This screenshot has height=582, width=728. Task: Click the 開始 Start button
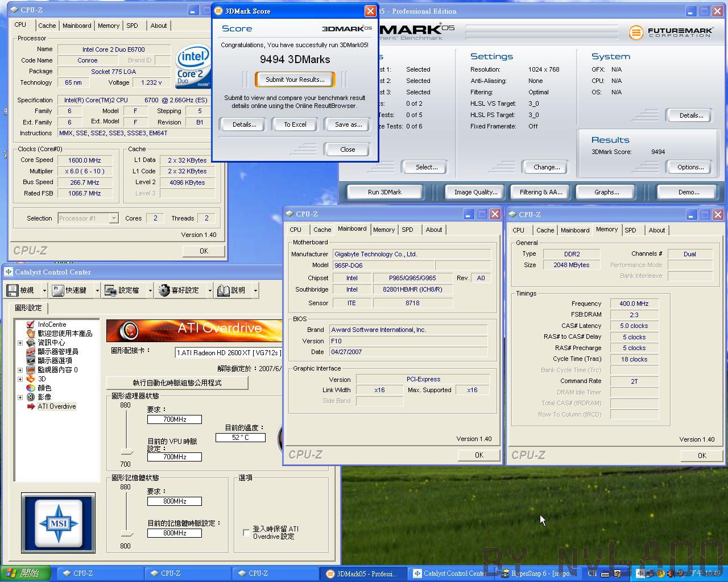[x=26, y=573]
